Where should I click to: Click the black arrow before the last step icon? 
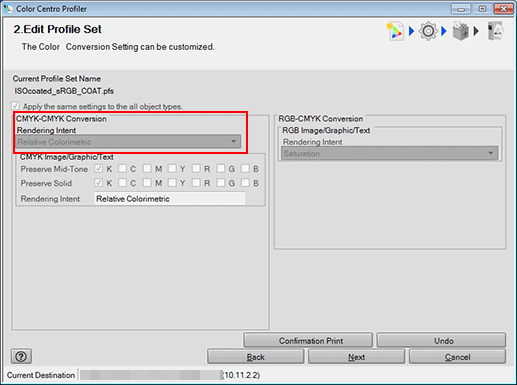click(x=476, y=31)
